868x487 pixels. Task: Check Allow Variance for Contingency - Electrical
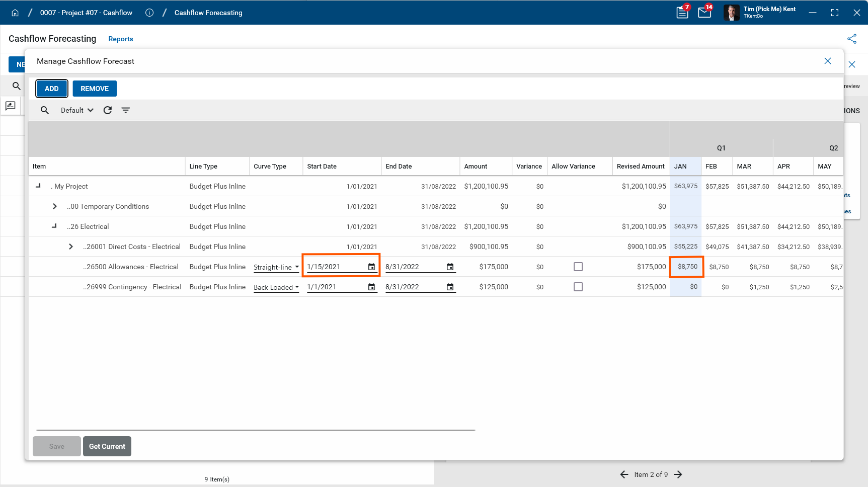point(578,287)
